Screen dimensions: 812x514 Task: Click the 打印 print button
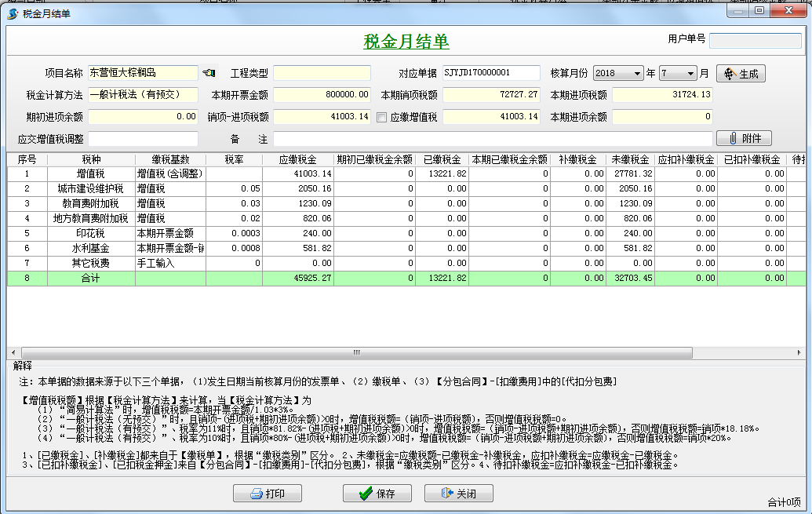tap(267, 494)
